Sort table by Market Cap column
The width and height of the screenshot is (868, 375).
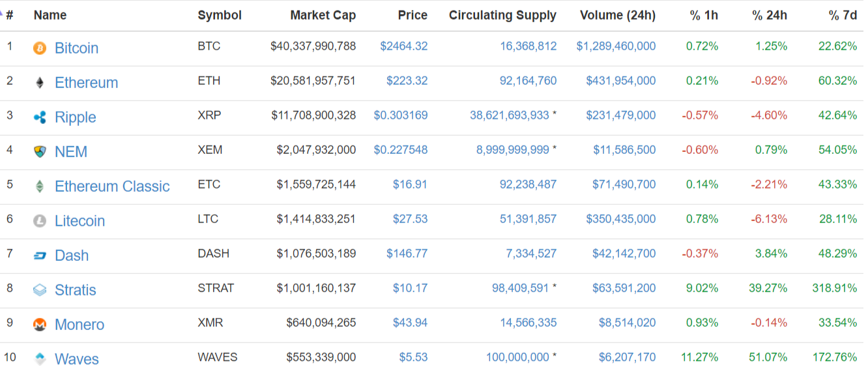coord(323,15)
